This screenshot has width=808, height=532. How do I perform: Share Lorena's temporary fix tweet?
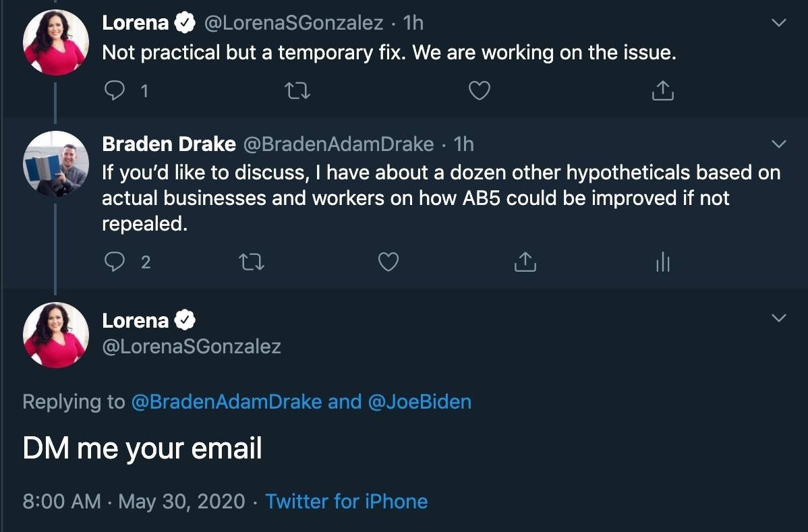(x=663, y=90)
